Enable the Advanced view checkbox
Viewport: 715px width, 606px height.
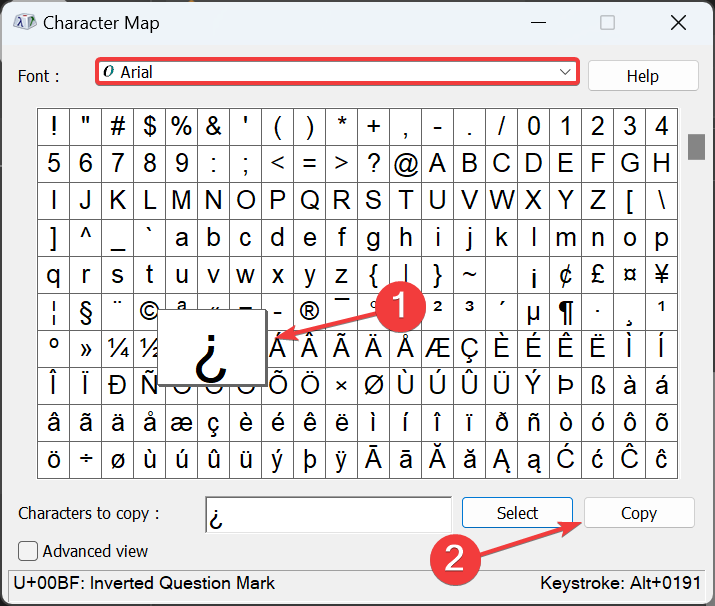point(28,551)
